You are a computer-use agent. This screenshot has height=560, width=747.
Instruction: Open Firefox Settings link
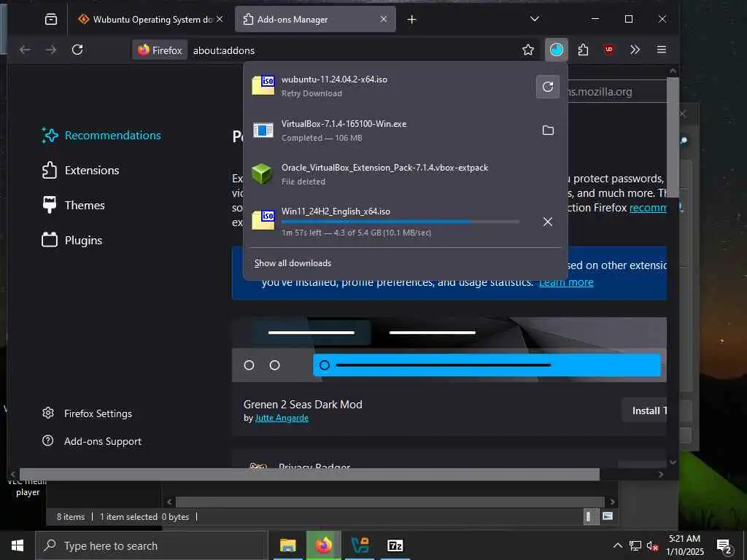pyautogui.click(x=88, y=413)
